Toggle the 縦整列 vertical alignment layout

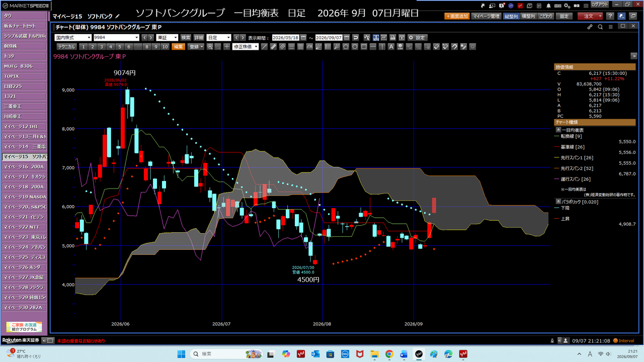point(511,16)
